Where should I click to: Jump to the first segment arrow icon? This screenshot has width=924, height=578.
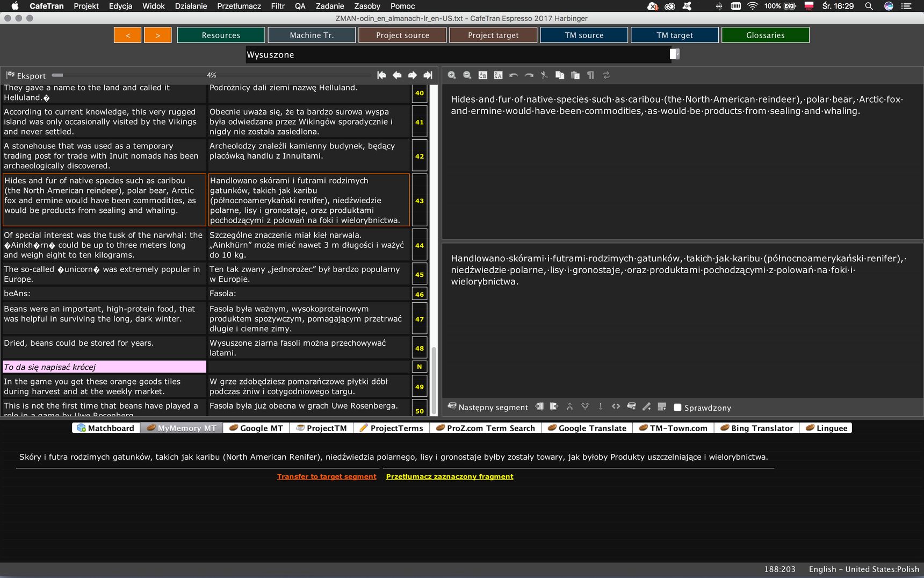(381, 75)
